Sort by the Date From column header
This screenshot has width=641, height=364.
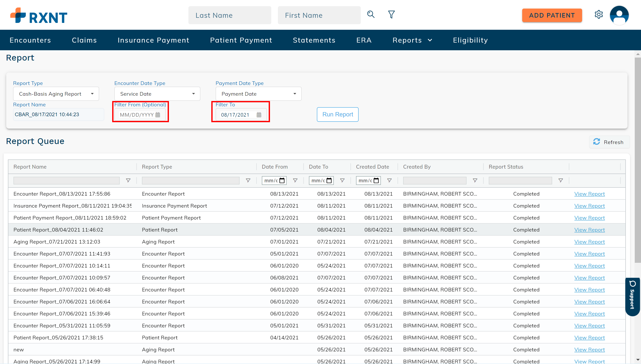coord(274,167)
